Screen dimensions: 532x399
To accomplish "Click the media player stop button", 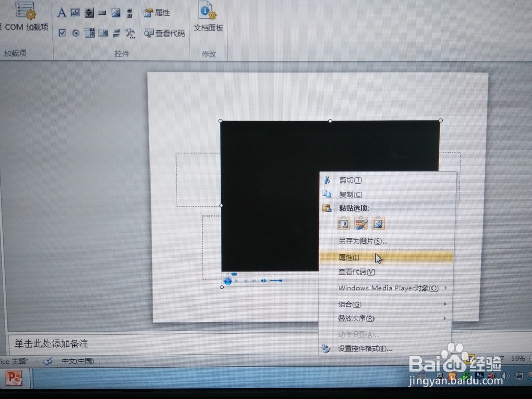I will point(237,281).
